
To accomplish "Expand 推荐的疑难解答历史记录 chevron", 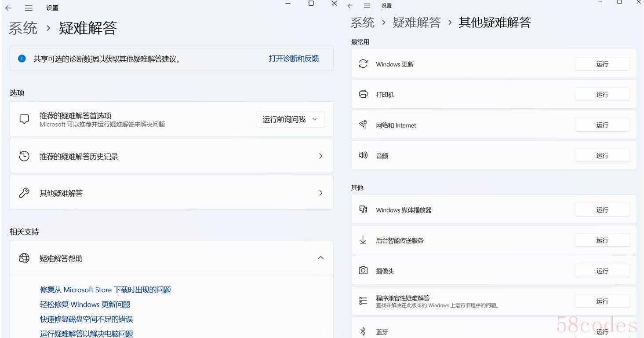I will tap(321, 156).
